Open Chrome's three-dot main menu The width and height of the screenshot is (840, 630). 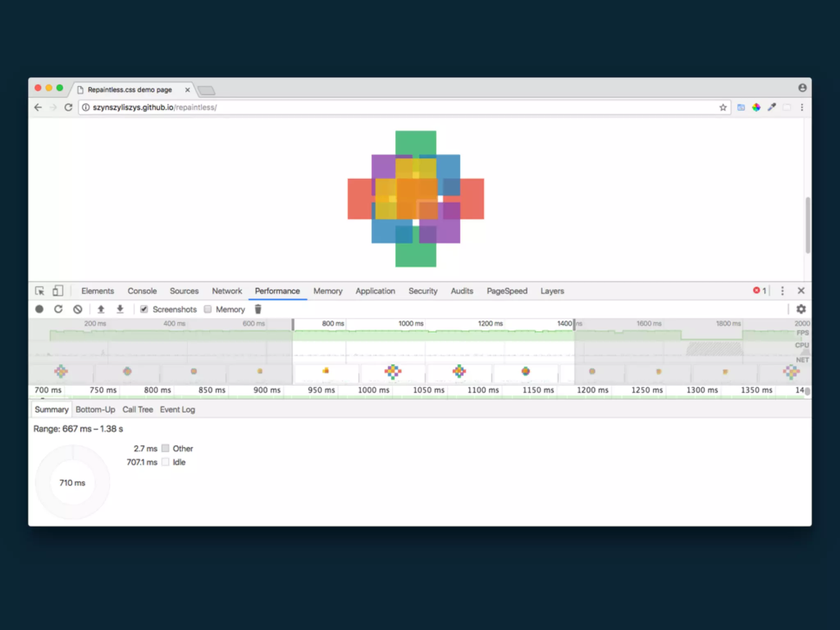coord(802,107)
